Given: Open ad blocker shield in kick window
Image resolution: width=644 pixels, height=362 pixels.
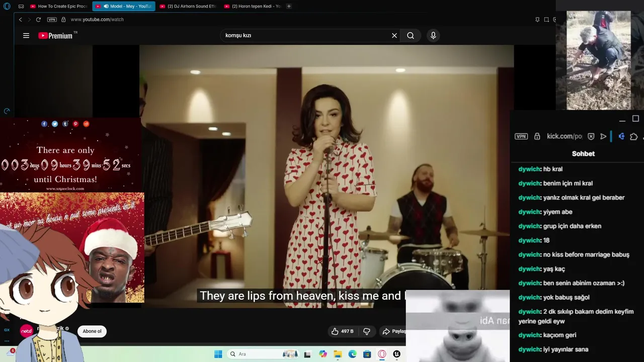Looking at the screenshot, I should [591, 136].
